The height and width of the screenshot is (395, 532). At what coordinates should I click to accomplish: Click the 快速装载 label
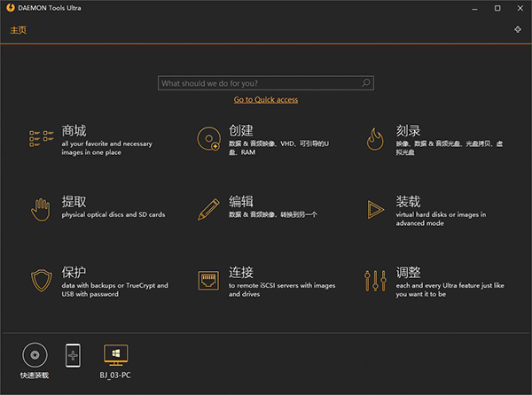click(x=35, y=376)
